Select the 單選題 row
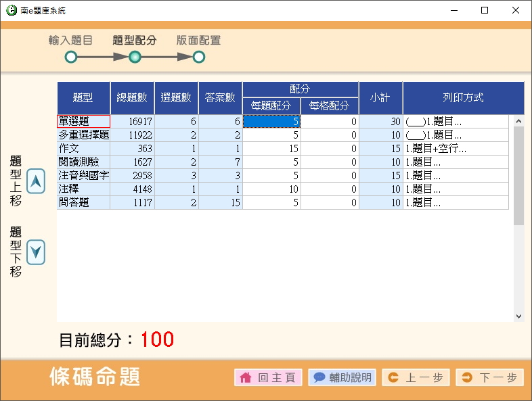This screenshot has width=532, height=401. [x=83, y=122]
